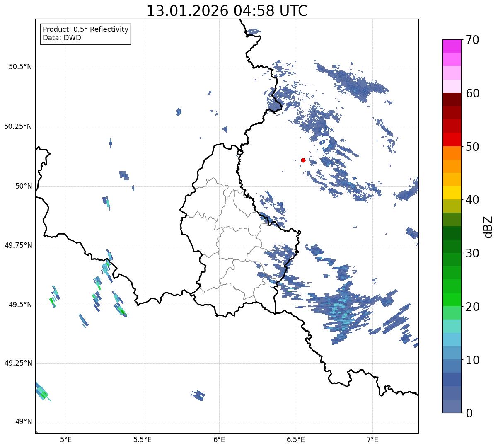This screenshot has width=498, height=448.
Task: Click the 'Product: 0.5° Reflectivity' label
Action: [85, 30]
